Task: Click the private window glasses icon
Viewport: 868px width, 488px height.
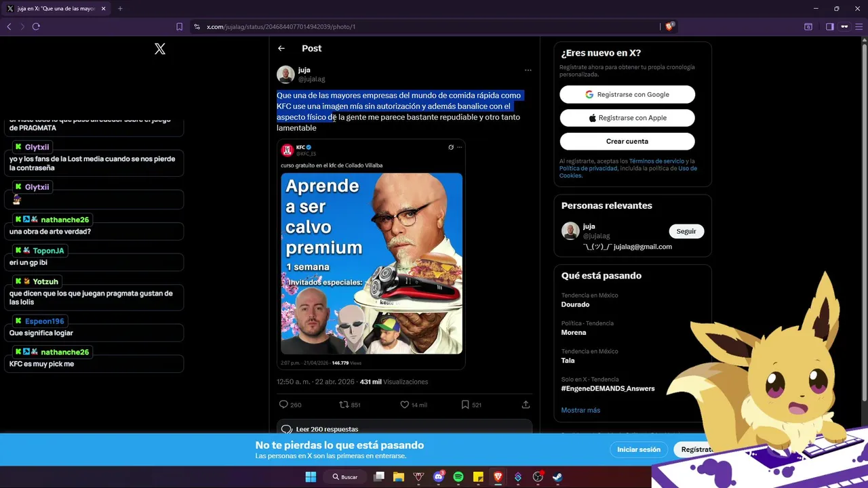Action: click(x=844, y=26)
